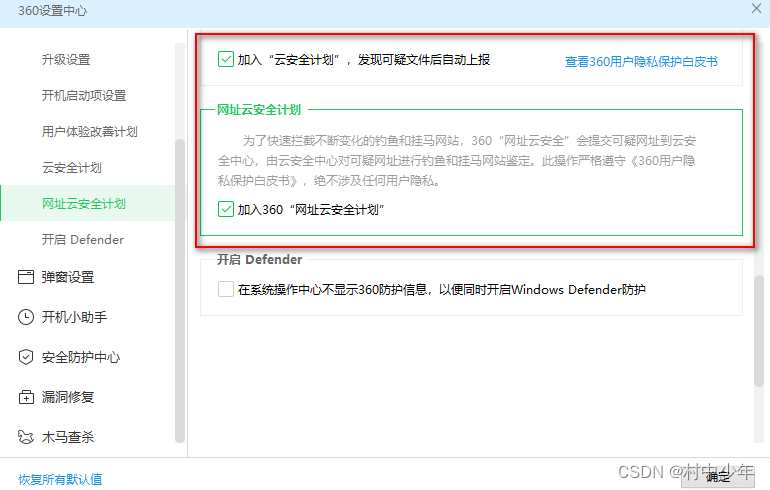This screenshot has width=770, height=490.
Task: Click the 网址云安全计划 green group heading
Action: click(x=259, y=109)
